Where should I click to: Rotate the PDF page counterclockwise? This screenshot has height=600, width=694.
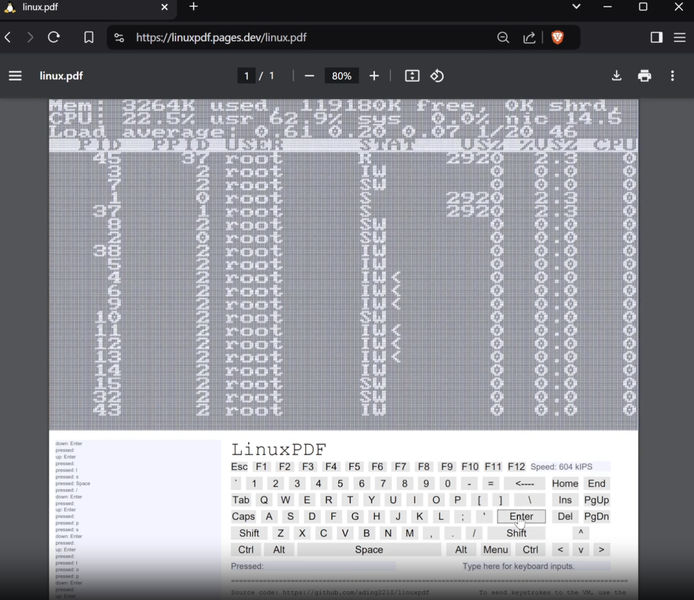(x=437, y=76)
